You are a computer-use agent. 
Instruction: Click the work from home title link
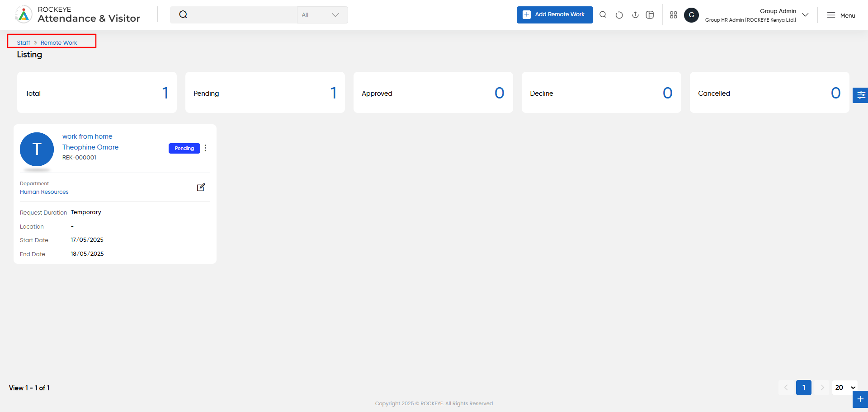87,136
